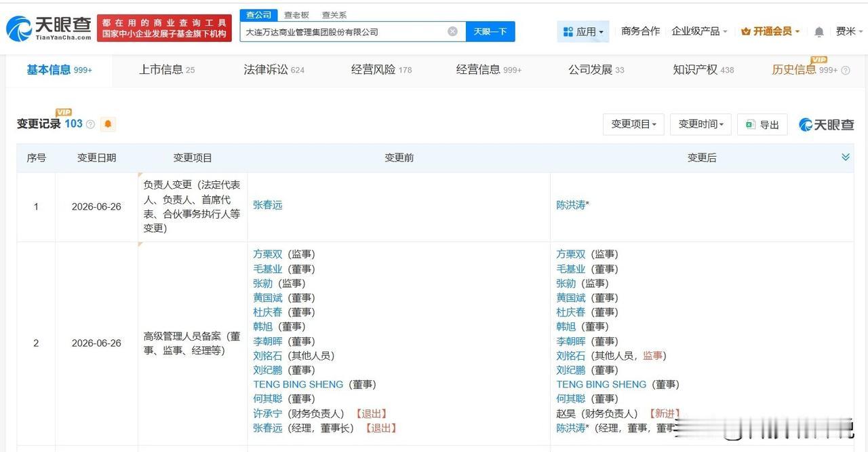Open the 应用 dropdown menu

(583, 31)
